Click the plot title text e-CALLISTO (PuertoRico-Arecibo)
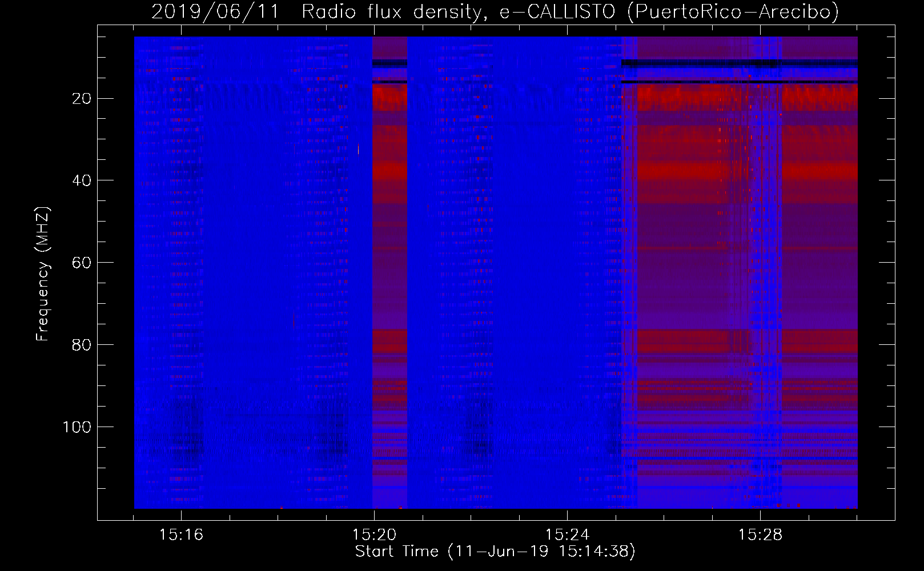This screenshot has height=571, width=924. 669,11
